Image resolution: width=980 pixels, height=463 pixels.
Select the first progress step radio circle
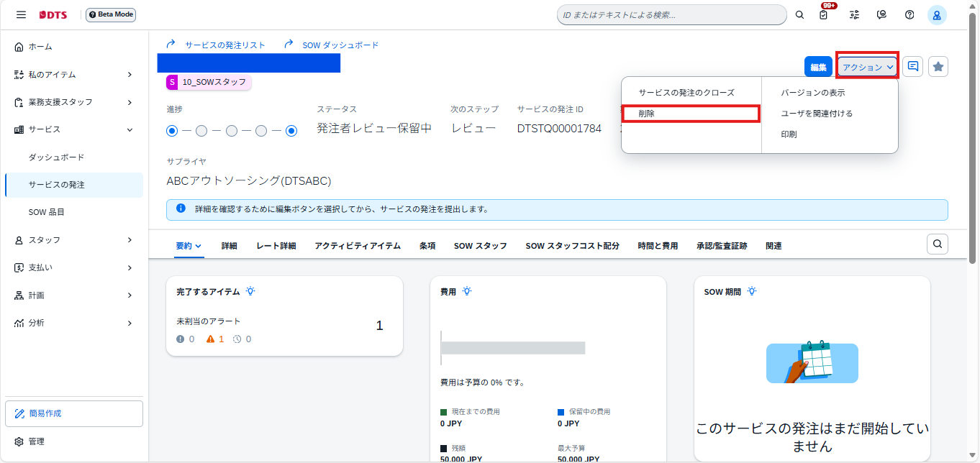pos(172,131)
